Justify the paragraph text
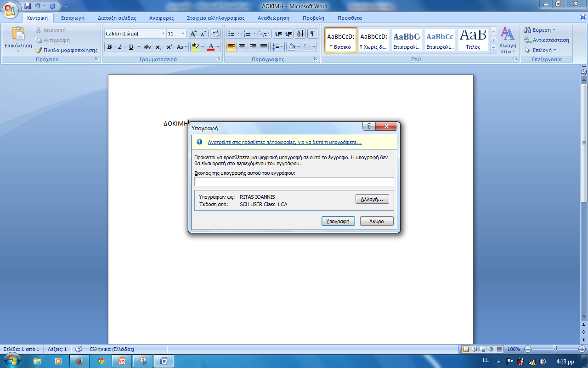Screen dimensions: 588x368 click(264, 47)
